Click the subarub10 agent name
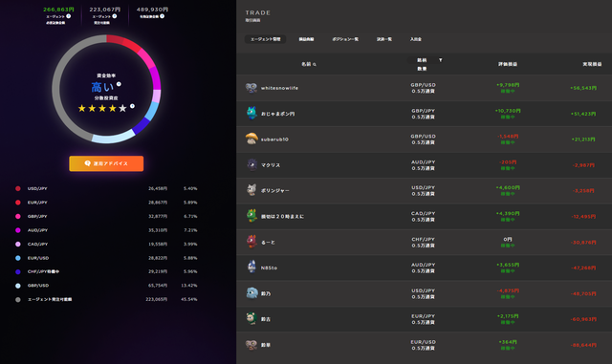The height and width of the screenshot is (364, 612). 274,139
